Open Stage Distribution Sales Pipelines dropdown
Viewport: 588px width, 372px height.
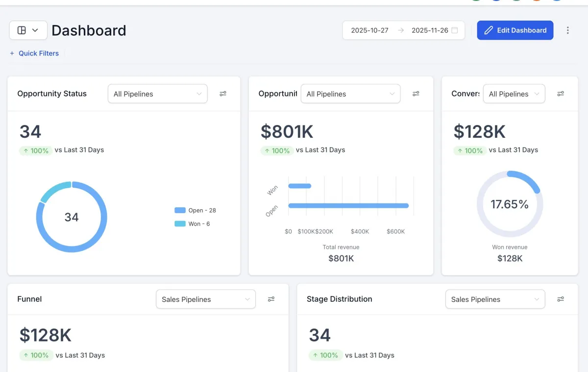tap(495, 299)
